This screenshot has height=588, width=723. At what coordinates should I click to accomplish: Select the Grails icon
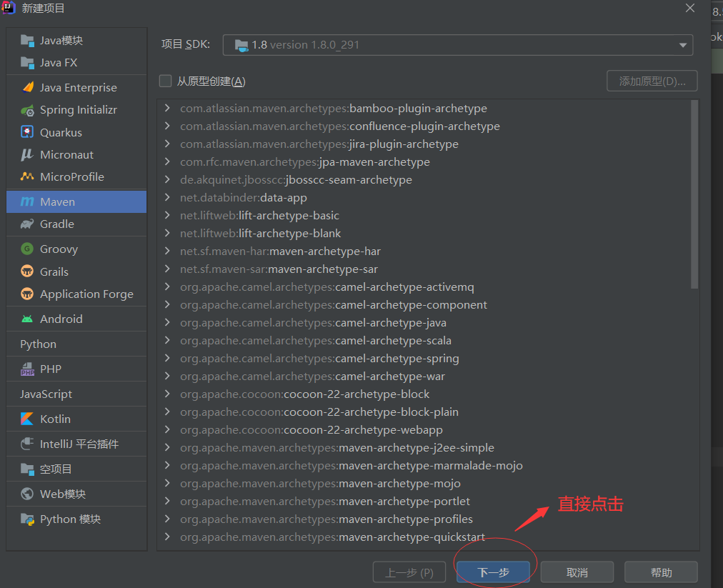pos(27,271)
